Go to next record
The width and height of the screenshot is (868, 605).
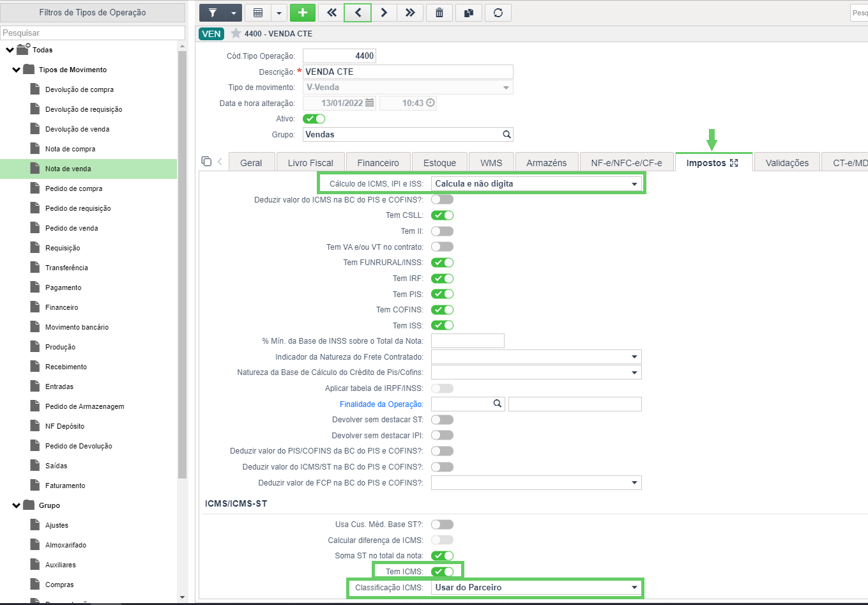click(x=384, y=13)
